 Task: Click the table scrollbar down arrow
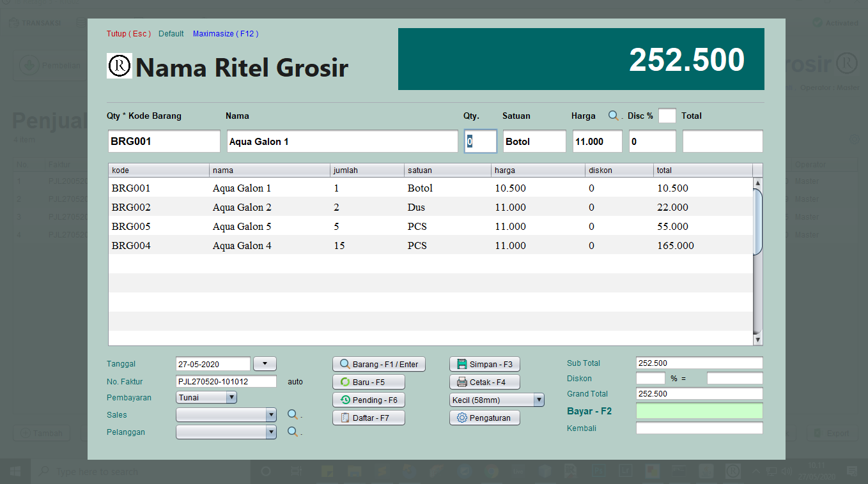point(758,340)
